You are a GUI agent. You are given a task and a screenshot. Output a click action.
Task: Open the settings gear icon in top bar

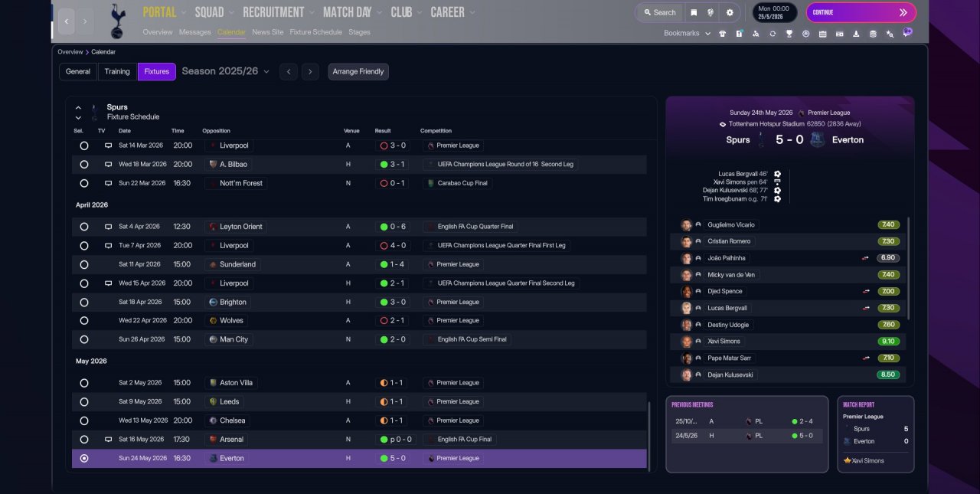pyautogui.click(x=730, y=12)
